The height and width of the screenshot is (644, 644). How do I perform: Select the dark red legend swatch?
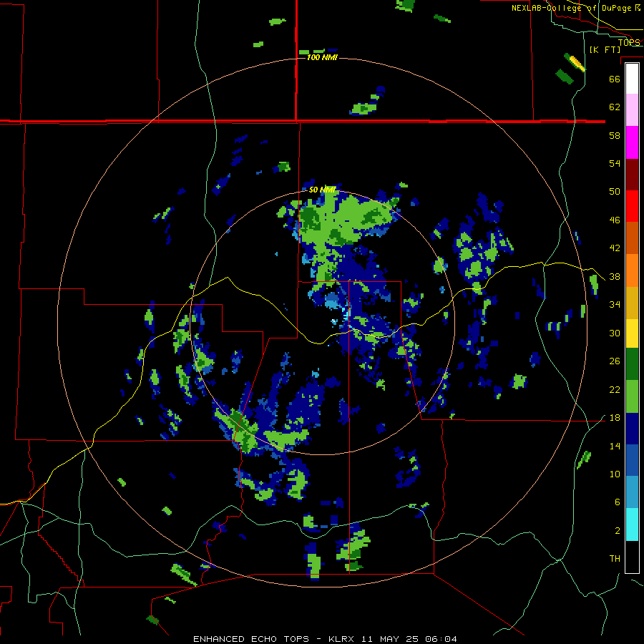click(x=632, y=174)
